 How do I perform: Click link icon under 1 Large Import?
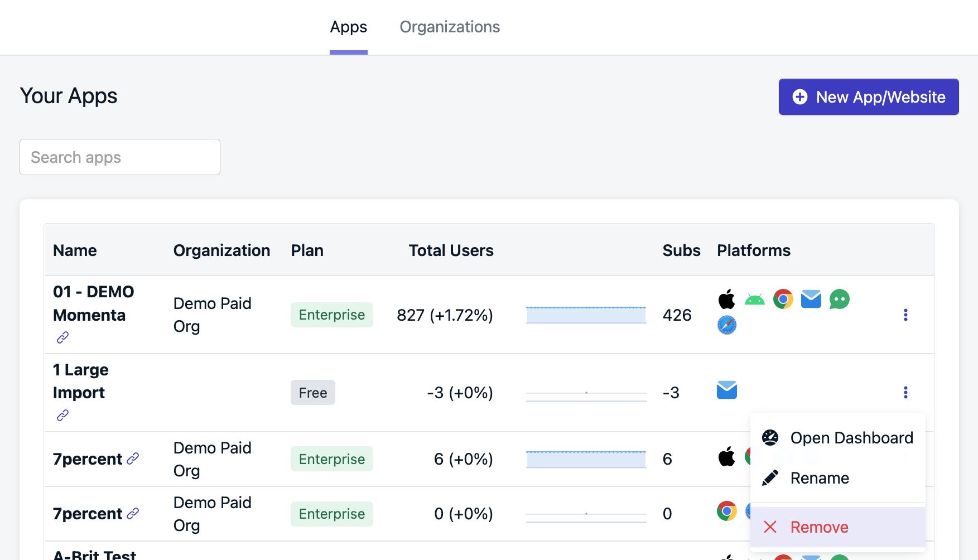(62, 415)
